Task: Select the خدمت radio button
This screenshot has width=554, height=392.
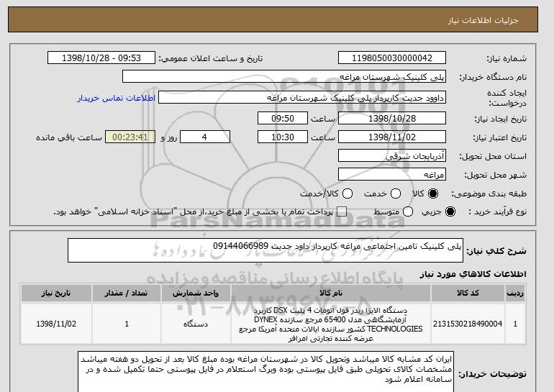Action: click(396, 193)
